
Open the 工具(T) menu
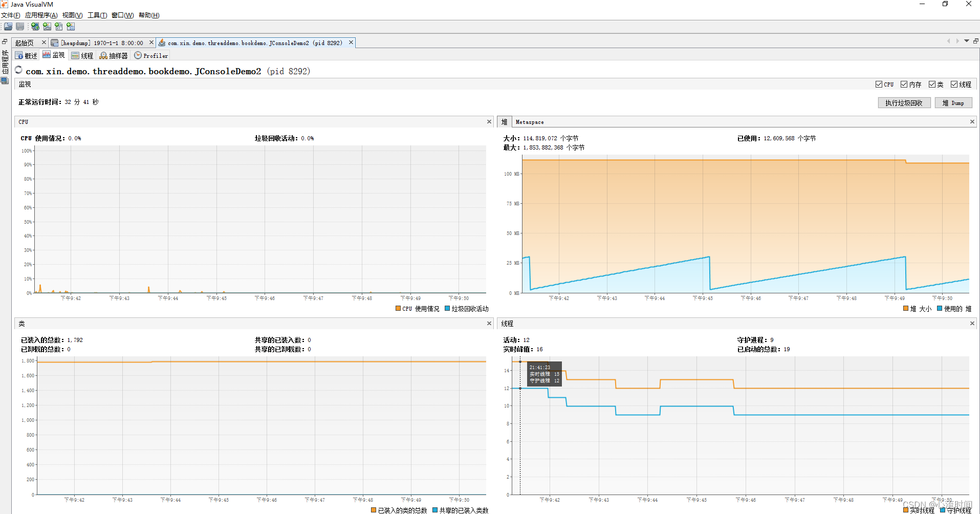point(97,15)
